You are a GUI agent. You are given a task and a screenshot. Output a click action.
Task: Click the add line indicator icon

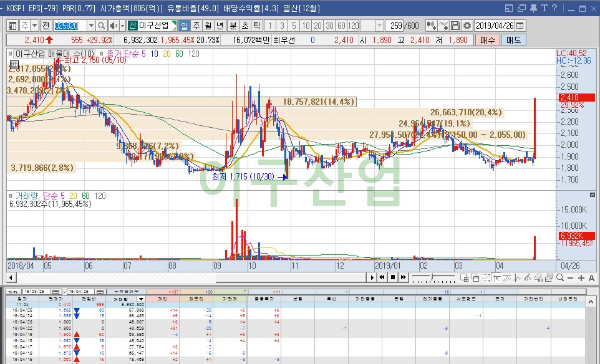coord(443,26)
